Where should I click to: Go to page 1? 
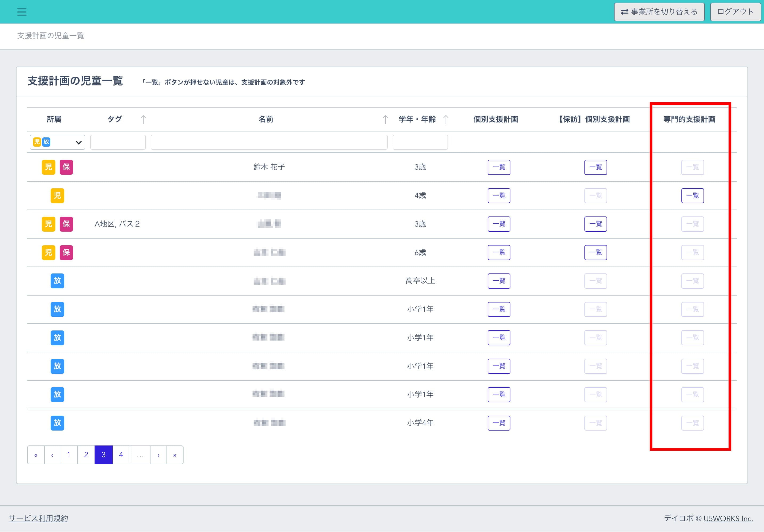pyautogui.click(x=68, y=455)
